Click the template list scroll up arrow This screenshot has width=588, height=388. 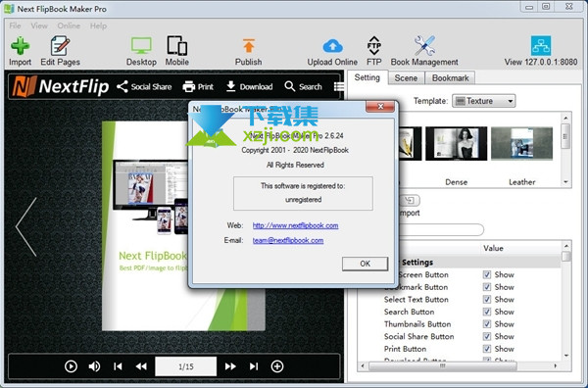coord(565,119)
